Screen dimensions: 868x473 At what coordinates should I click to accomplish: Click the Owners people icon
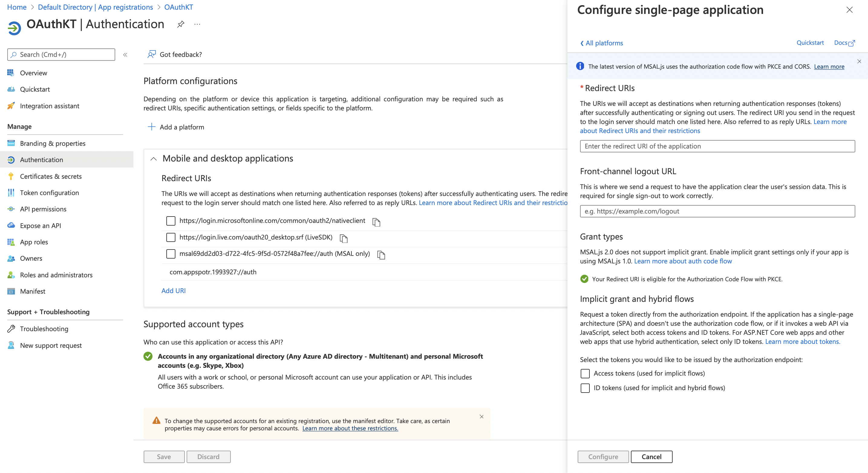11,258
